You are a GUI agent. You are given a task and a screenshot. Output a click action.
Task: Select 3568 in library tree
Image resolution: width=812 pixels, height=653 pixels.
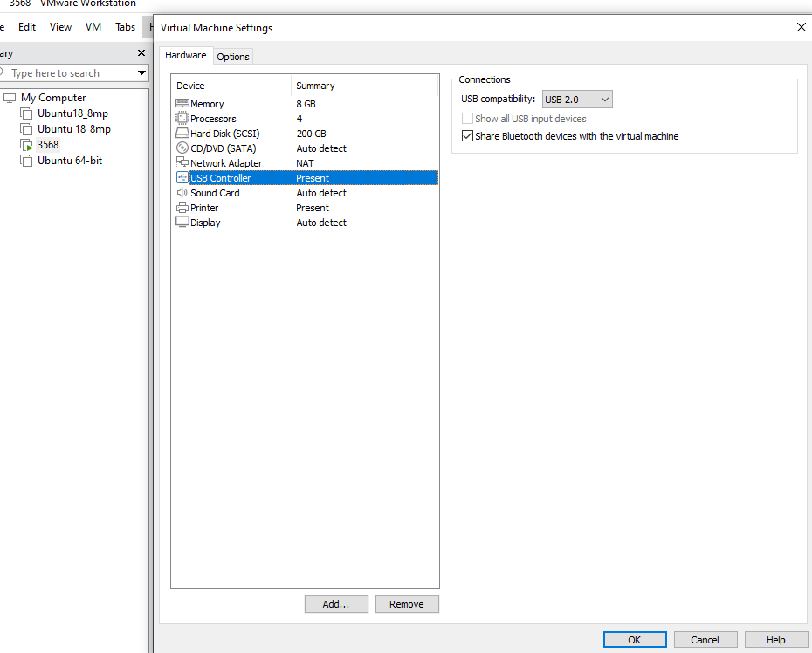[x=48, y=144]
